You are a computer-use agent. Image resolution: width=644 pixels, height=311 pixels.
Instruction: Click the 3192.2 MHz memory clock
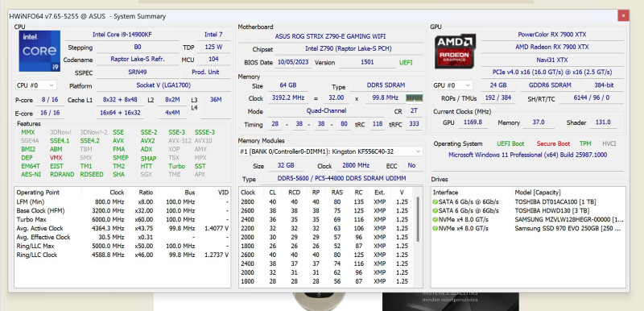coord(289,98)
